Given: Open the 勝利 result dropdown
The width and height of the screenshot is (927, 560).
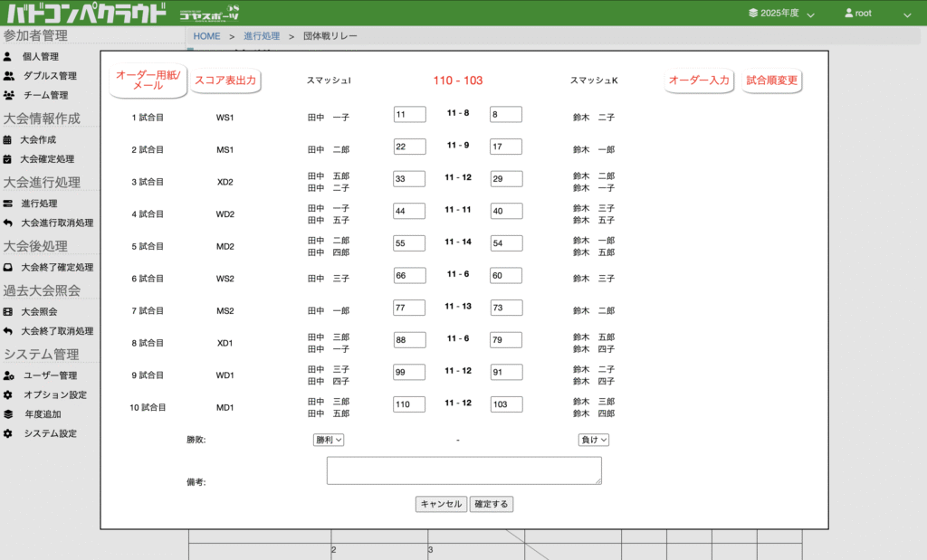Looking at the screenshot, I should tap(329, 440).
